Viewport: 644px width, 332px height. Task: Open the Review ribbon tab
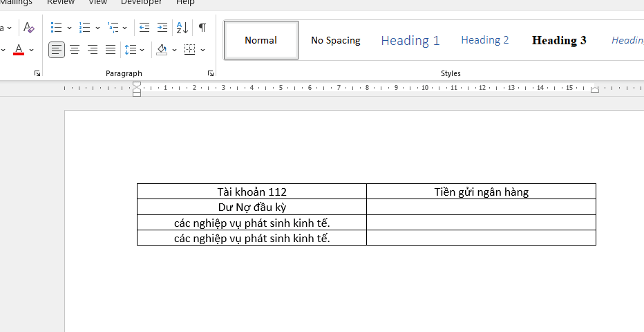(61, 3)
